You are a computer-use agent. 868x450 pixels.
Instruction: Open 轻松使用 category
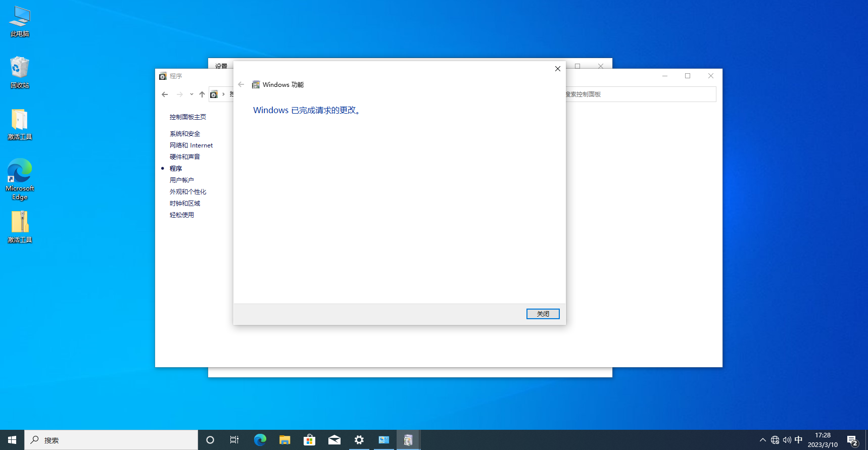pyautogui.click(x=182, y=215)
